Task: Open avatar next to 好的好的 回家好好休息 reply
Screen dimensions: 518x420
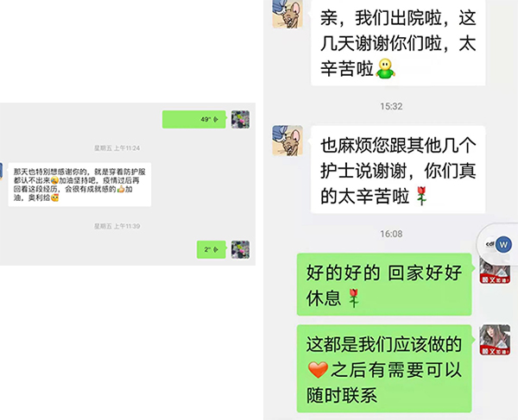Action: [x=495, y=270]
